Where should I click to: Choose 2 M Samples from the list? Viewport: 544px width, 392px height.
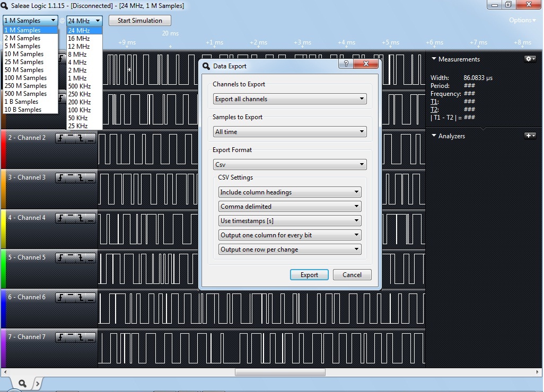[x=30, y=38]
